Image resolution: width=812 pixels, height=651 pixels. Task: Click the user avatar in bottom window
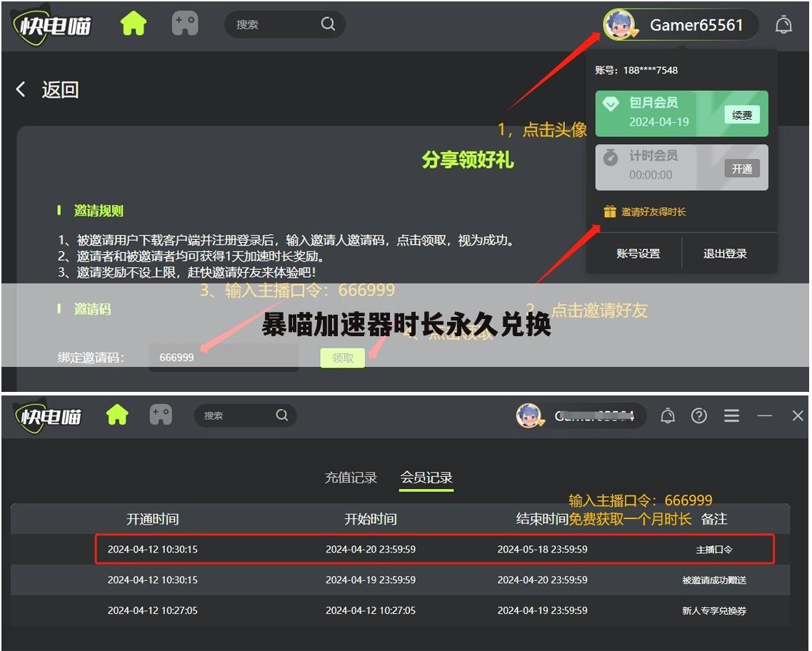pos(528,415)
